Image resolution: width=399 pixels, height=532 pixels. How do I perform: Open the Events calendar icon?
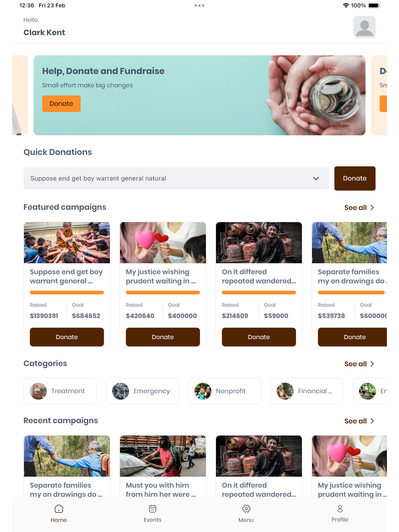(152, 508)
